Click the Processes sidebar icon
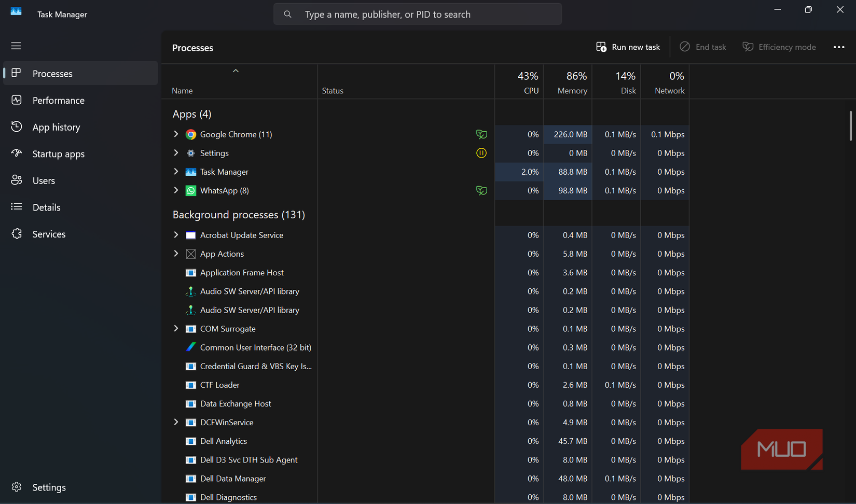The width and height of the screenshot is (856, 504). click(x=16, y=73)
